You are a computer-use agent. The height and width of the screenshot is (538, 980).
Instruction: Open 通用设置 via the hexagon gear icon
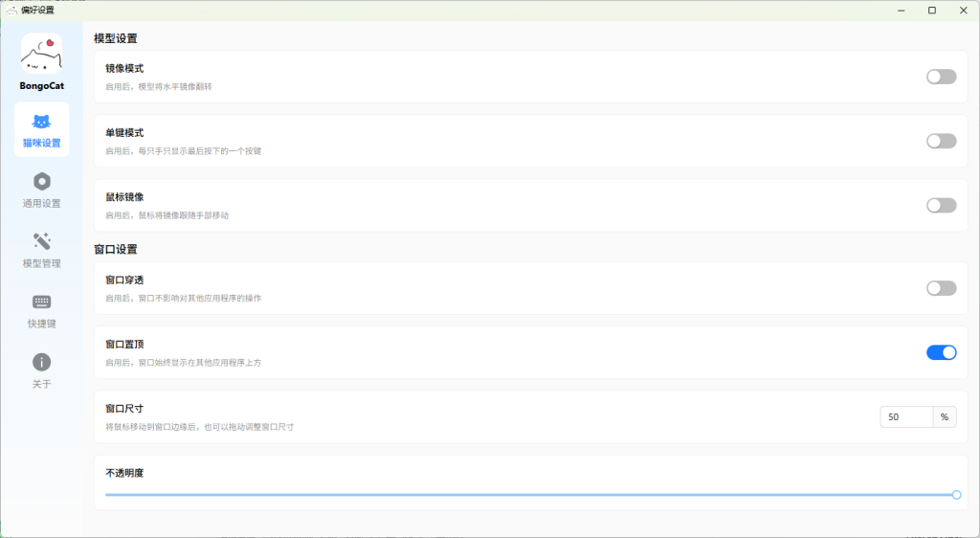[41, 182]
